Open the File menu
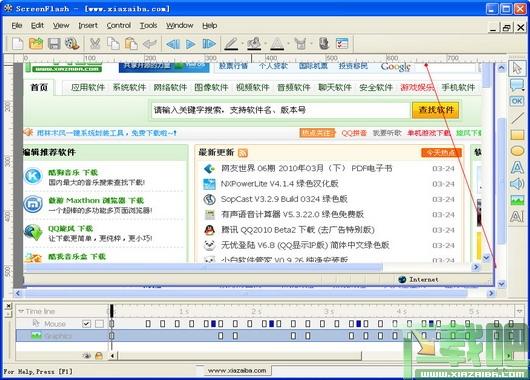Image resolution: width=530 pixels, height=380 pixels. tap(17, 26)
